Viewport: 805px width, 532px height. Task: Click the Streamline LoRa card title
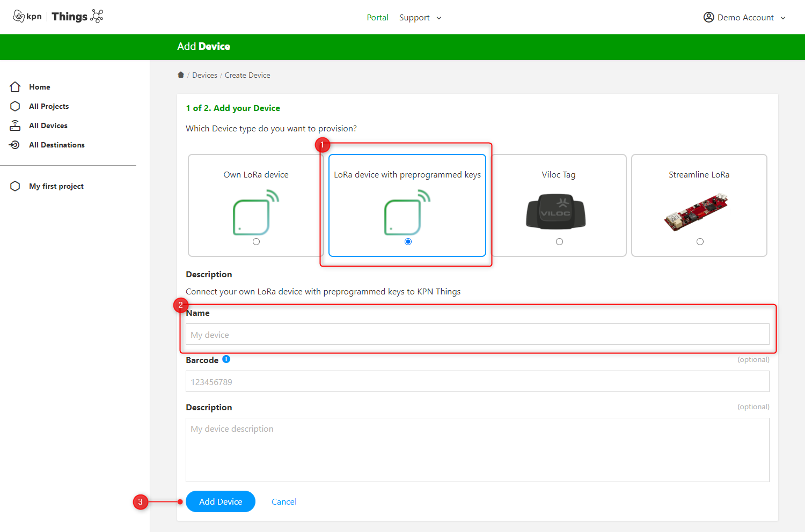pos(699,174)
